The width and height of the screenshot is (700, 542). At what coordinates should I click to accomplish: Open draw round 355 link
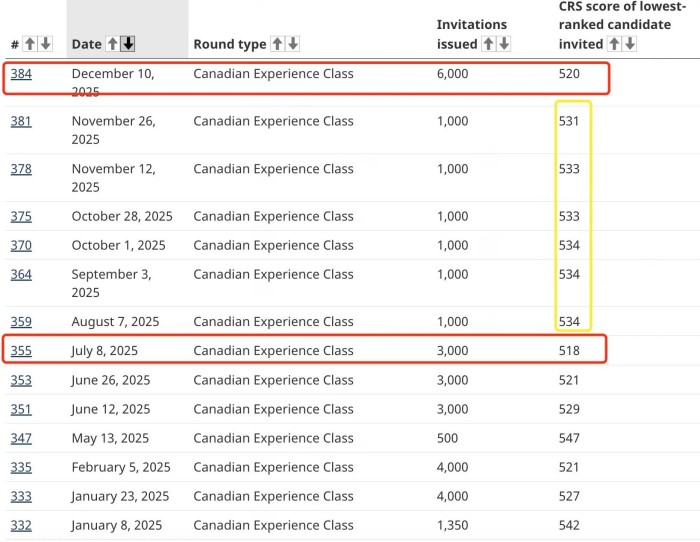coord(21,351)
